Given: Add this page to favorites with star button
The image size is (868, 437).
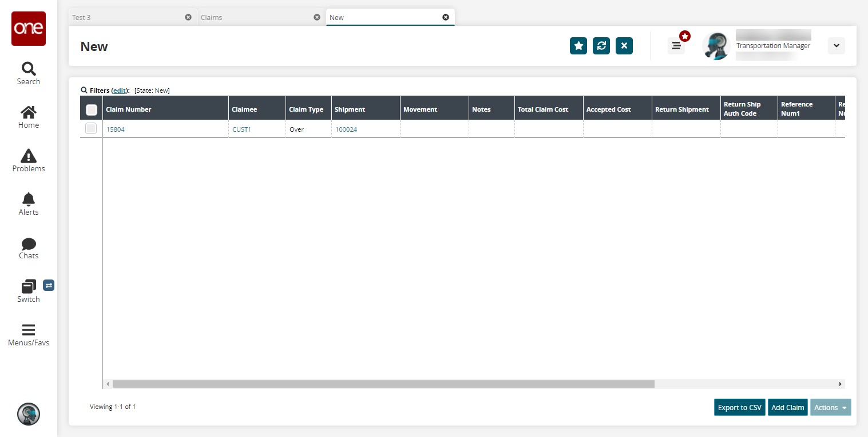Looking at the screenshot, I should point(578,46).
